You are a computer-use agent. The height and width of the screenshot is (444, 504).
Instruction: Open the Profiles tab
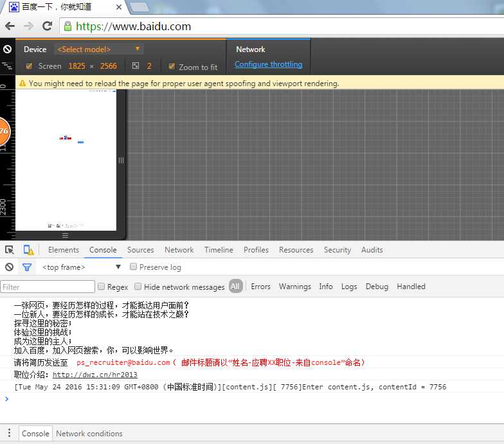click(256, 249)
